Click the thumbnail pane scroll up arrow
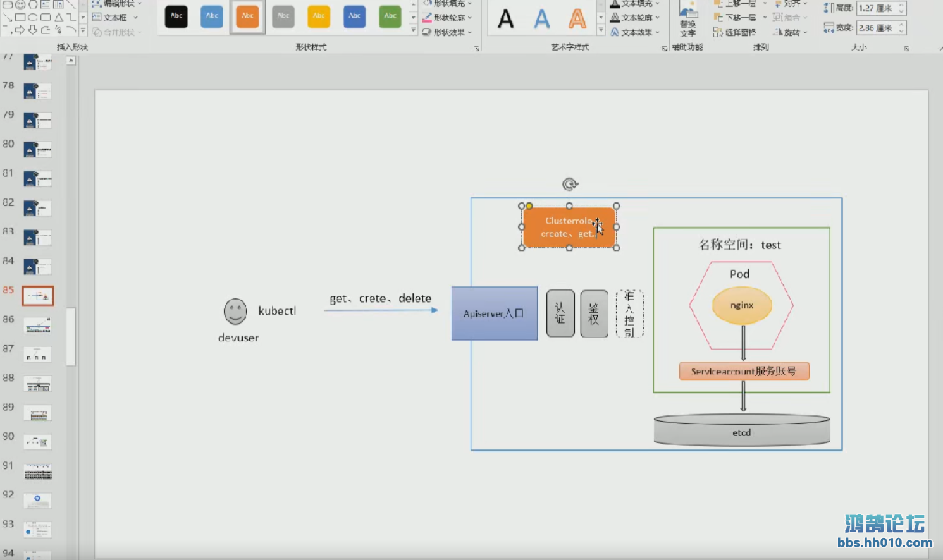The height and width of the screenshot is (560, 943). pyautogui.click(x=71, y=61)
